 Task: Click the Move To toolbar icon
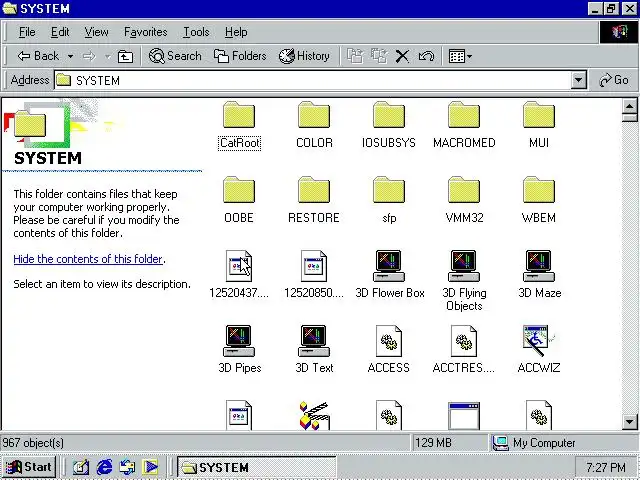355,56
